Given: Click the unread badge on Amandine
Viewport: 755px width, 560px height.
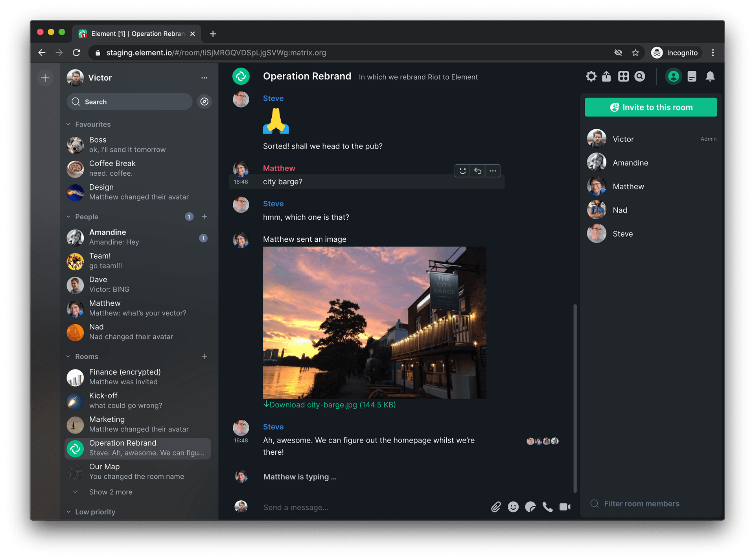Looking at the screenshot, I should [203, 238].
